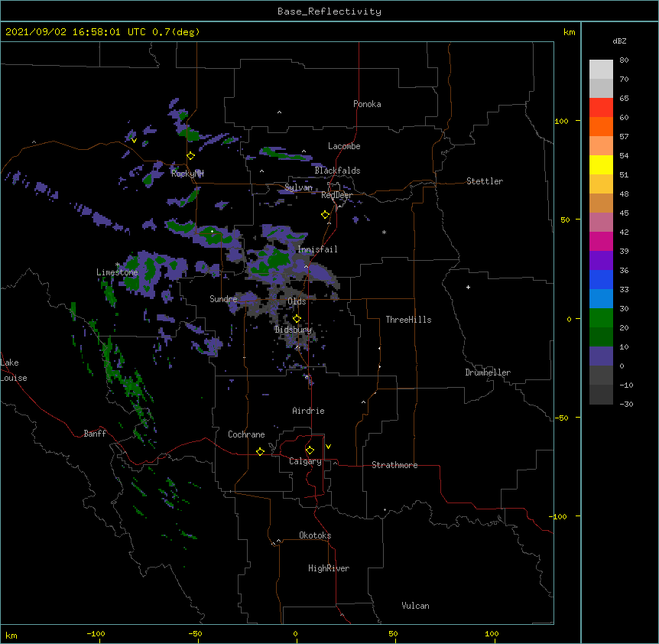Click the Cochrane town label
Image resolution: width=659 pixels, height=644 pixels.
pyautogui.click(x=246, y=434)
